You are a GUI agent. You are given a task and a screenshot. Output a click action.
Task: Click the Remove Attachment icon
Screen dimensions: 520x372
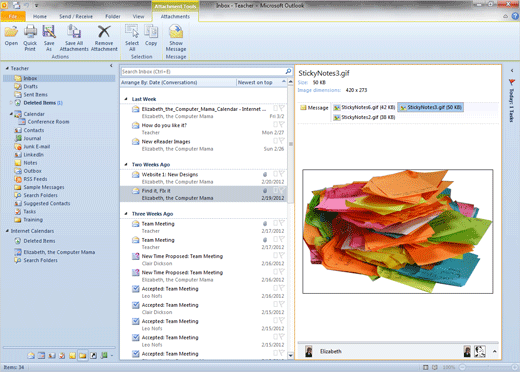pyautogui.click(x=104, y=38)
